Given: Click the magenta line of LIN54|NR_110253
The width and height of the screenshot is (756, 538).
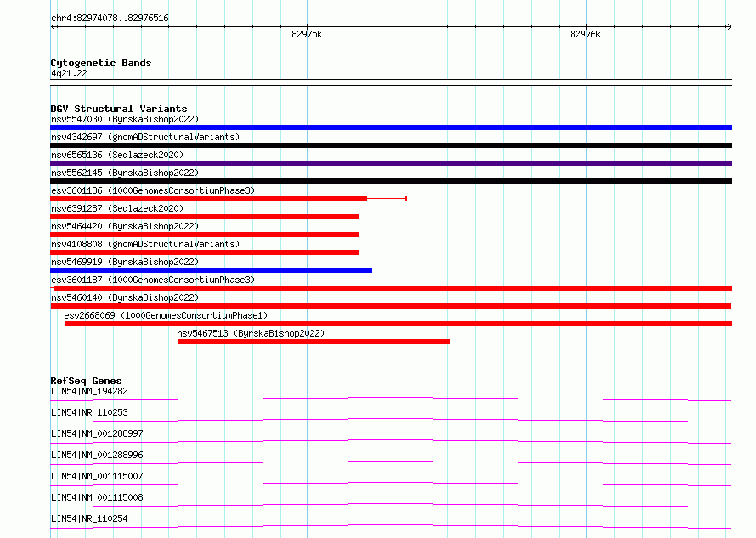Looking at the screenshot, I should [x=391, y=420].
